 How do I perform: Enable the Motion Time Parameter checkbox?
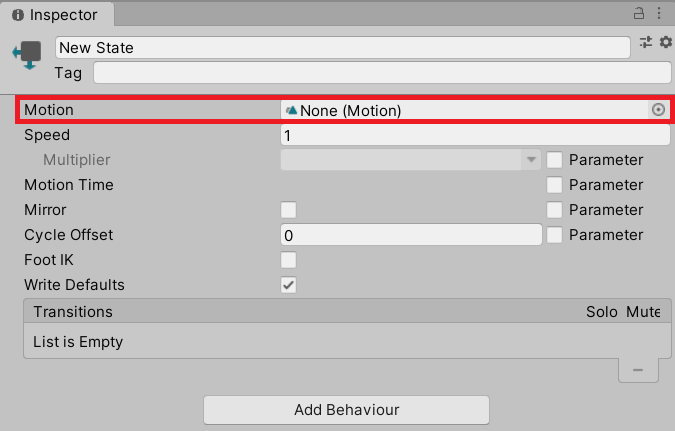click(x=555, y=185)
